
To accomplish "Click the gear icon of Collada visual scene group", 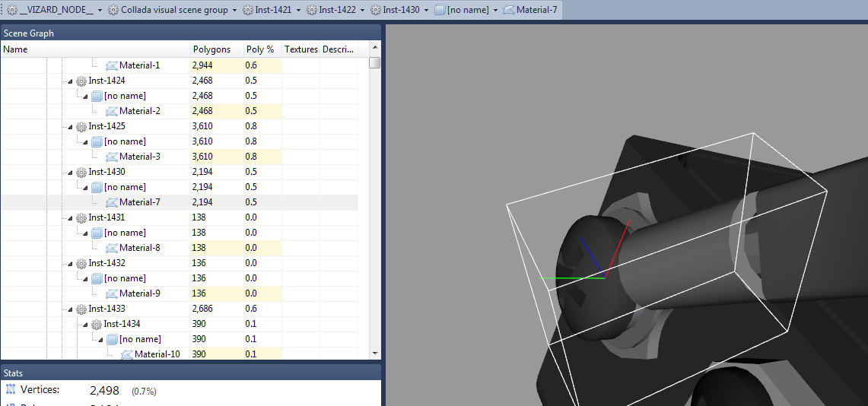I will 113,10.
